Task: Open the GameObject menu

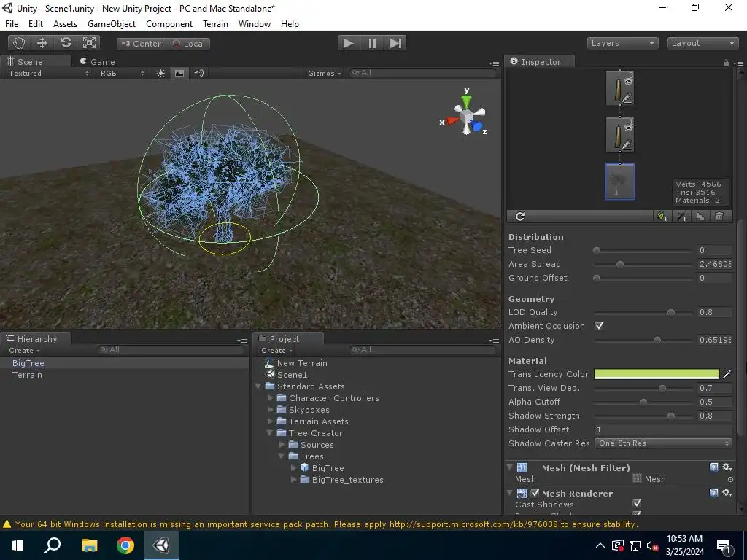Action: point(112,24)
